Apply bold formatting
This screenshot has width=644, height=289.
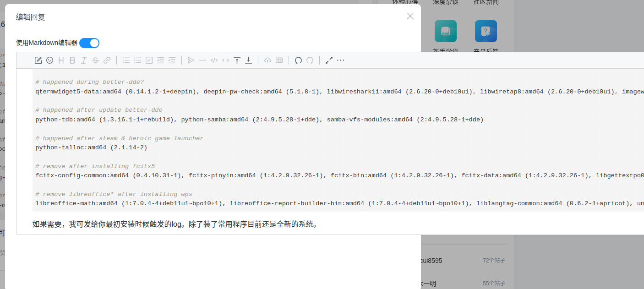[x=73, y=60]
